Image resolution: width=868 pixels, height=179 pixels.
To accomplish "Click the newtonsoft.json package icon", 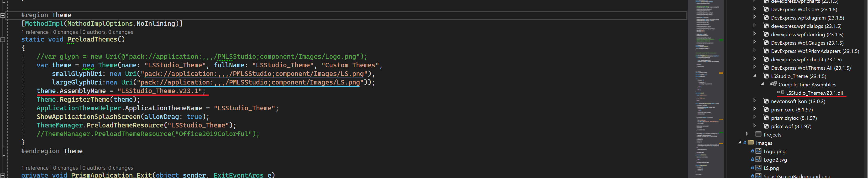I will (766, 101).
